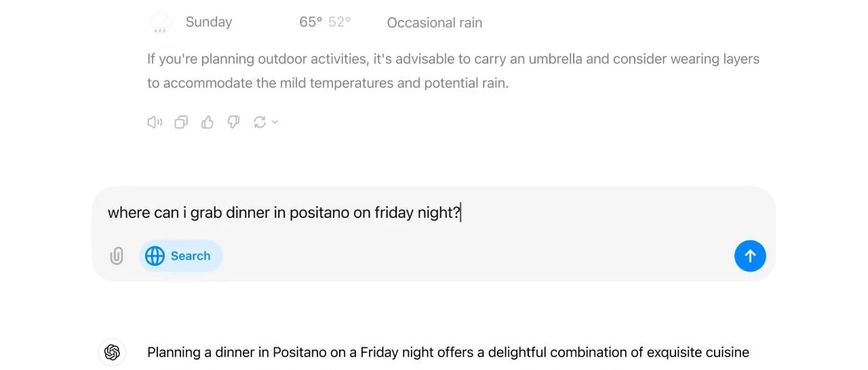Click the Planning a dinner in Positano reply text
Screen dimensions: 868x370
point(448,352)
